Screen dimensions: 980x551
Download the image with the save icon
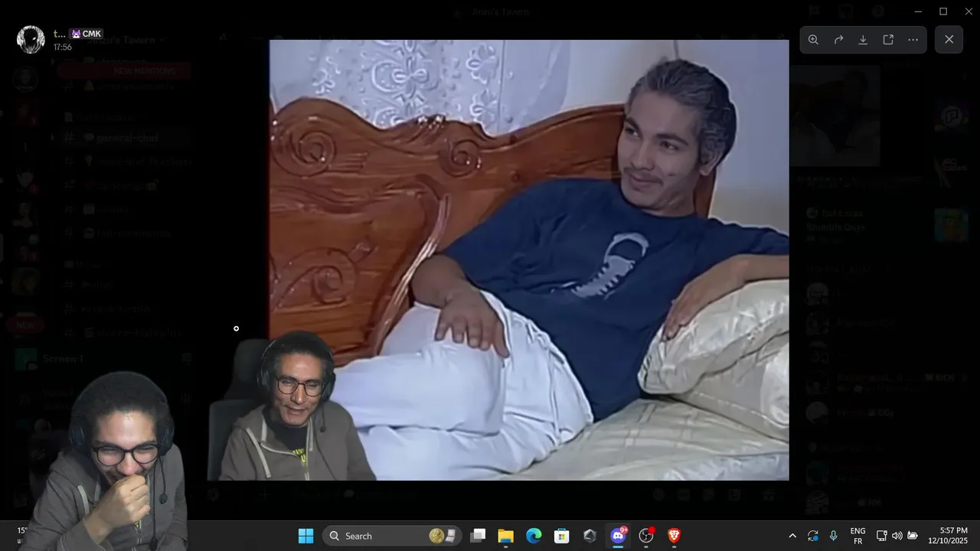click(863, 40)
